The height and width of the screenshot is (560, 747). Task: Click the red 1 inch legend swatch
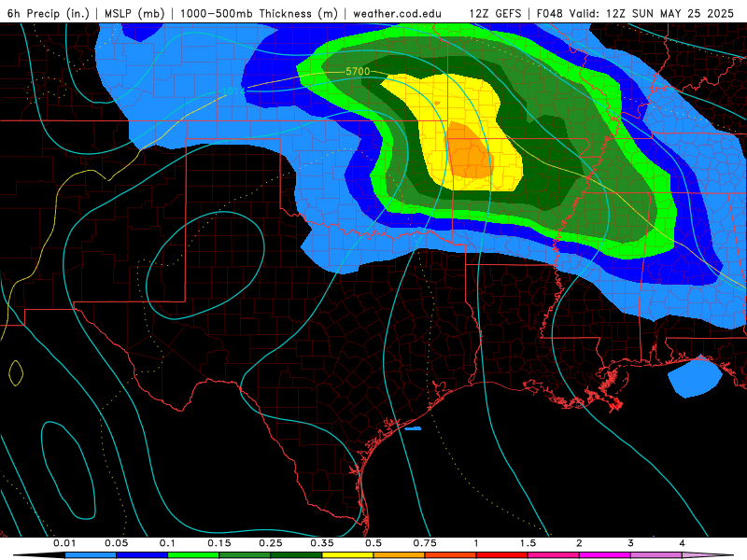click(502, 555)
